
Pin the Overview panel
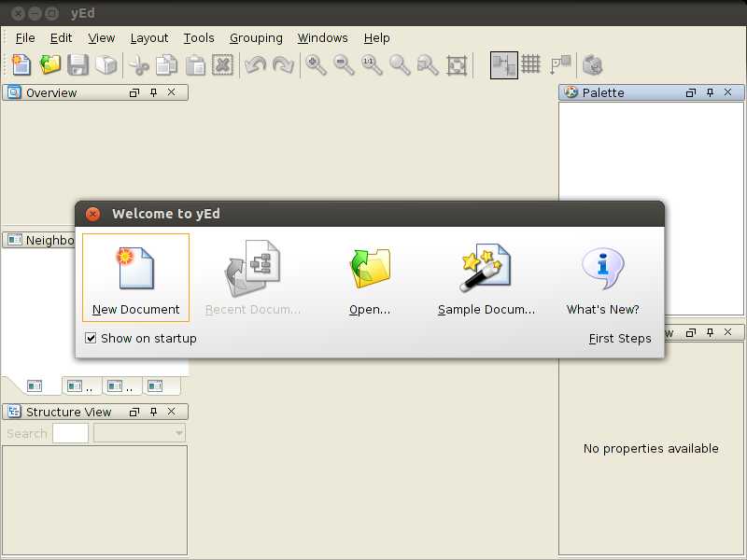pyautogui.click(x=153, y=92)
